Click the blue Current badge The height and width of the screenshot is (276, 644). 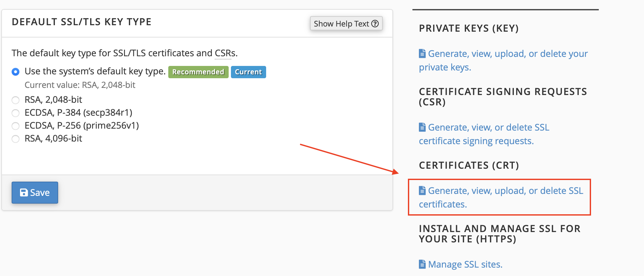click(x=248, y=72)
